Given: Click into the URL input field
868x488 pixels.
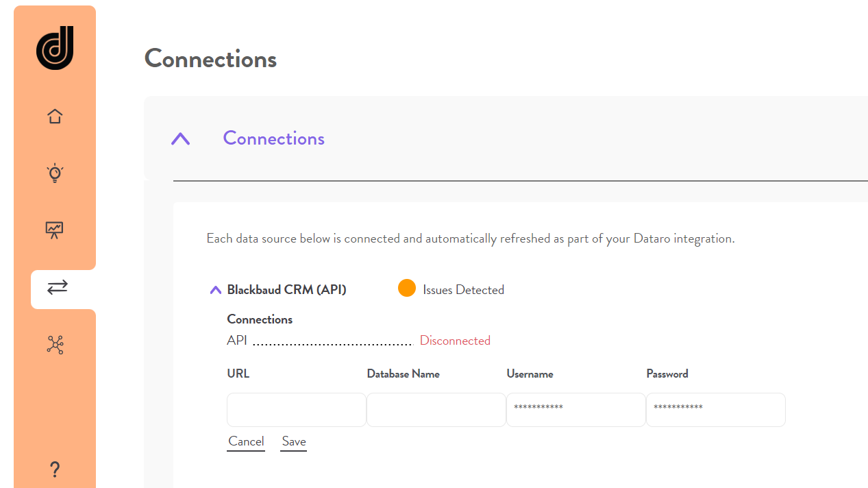Looking at the screenshot, I should click(x=297, y=410).
